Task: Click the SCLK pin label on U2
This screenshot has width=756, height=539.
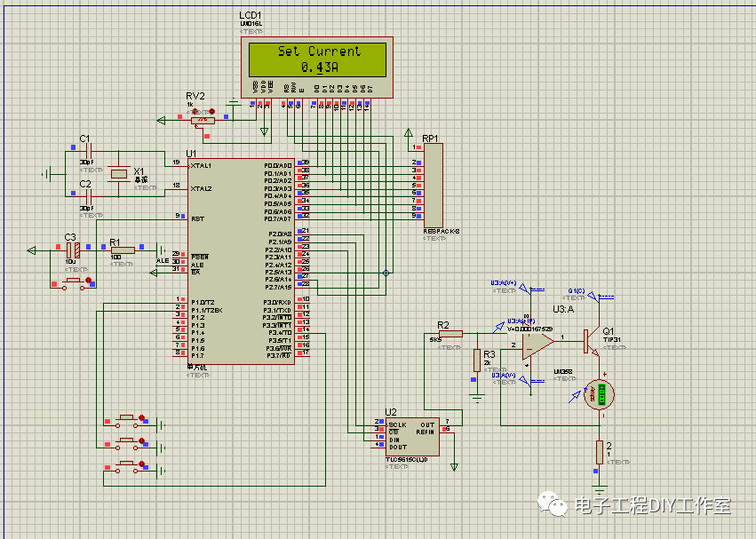Action: (x=398, y=424)
